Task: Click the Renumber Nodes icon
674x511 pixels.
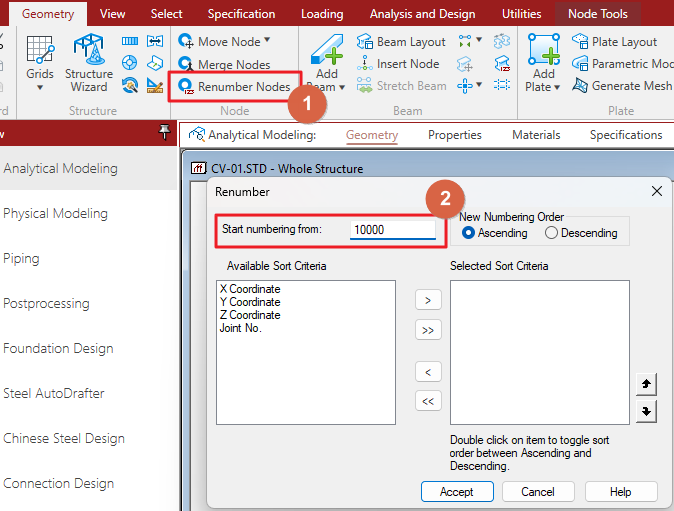Action: pos(186,87)
